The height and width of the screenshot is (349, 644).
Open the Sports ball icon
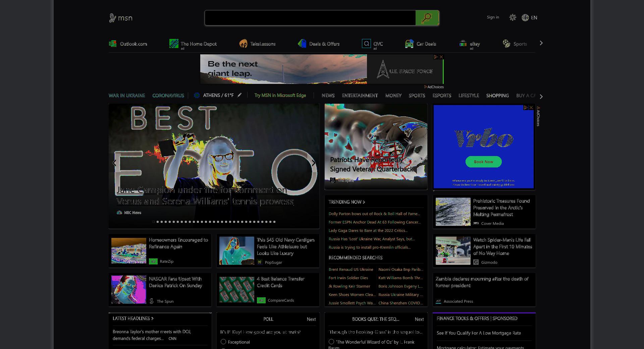pos(506,44)
